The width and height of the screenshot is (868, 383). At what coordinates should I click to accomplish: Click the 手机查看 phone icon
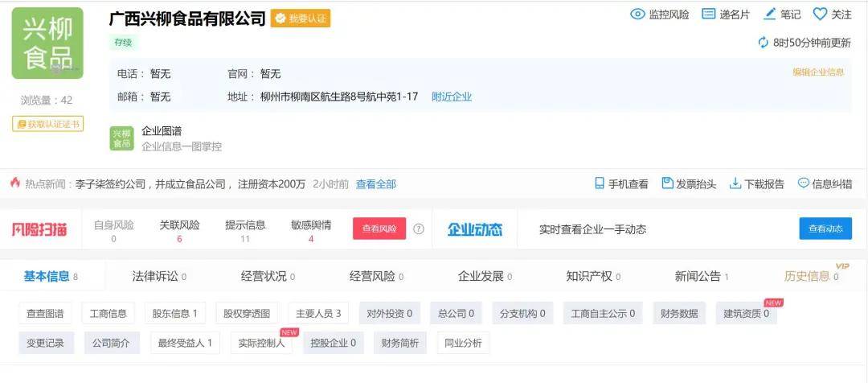tap(600, 183)
